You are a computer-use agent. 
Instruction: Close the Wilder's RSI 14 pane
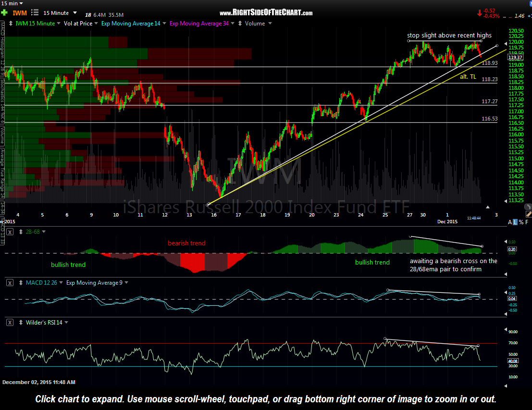[x=10, y=323]
